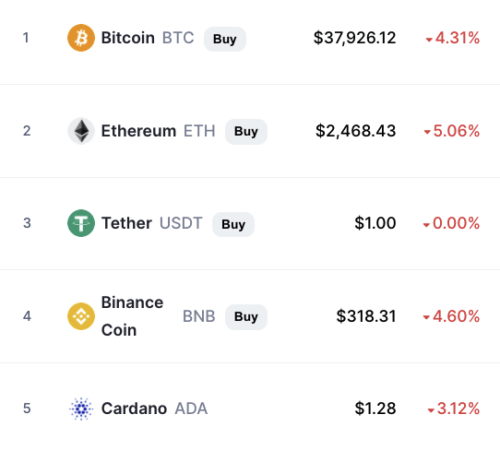
Task: Buy Tether using its Buy button
Action: click(233, 224)
